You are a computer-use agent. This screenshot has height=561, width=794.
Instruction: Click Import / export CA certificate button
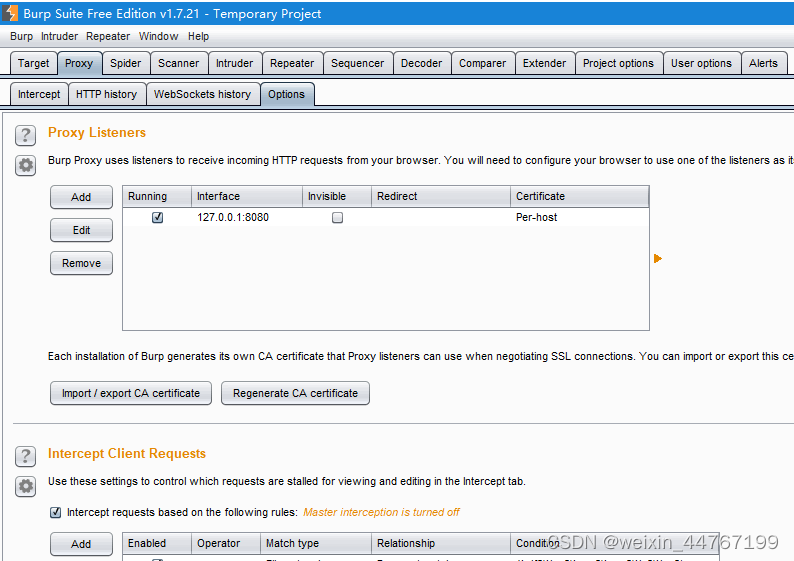coord(131,393)
